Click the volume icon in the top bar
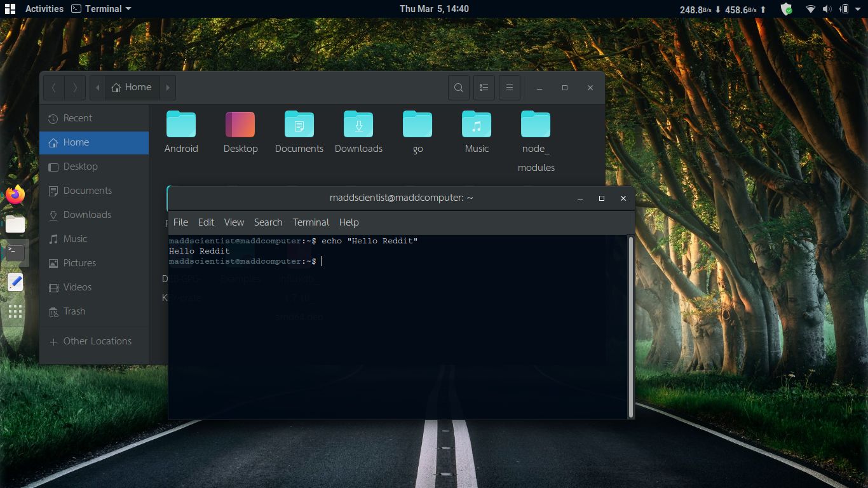Screen dimensions: 868x488 tap(828, 9)
